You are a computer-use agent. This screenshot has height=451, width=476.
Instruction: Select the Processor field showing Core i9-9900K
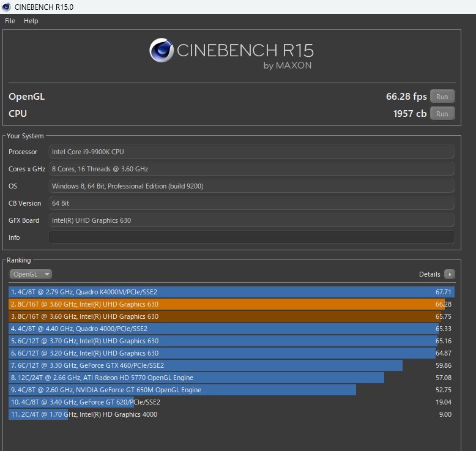coord(251,152)
